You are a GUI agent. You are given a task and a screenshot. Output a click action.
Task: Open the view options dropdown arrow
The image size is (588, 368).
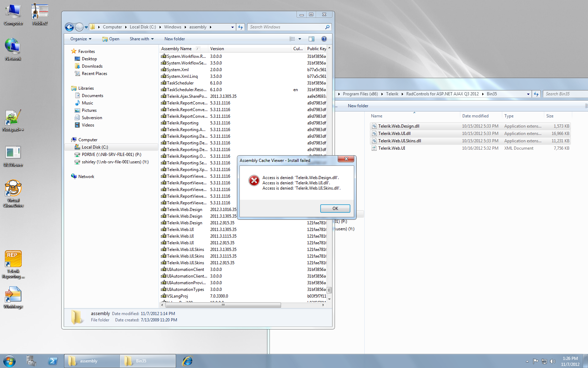point(300,39)
